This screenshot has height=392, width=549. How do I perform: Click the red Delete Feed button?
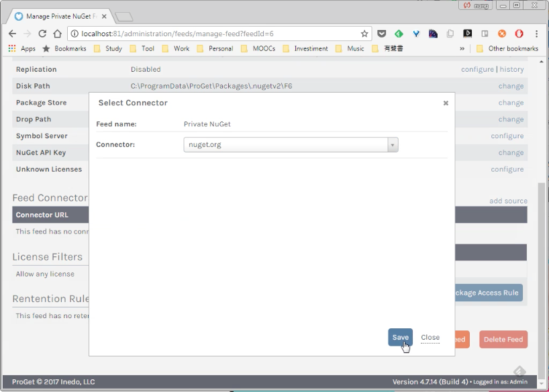coord(503,339)
